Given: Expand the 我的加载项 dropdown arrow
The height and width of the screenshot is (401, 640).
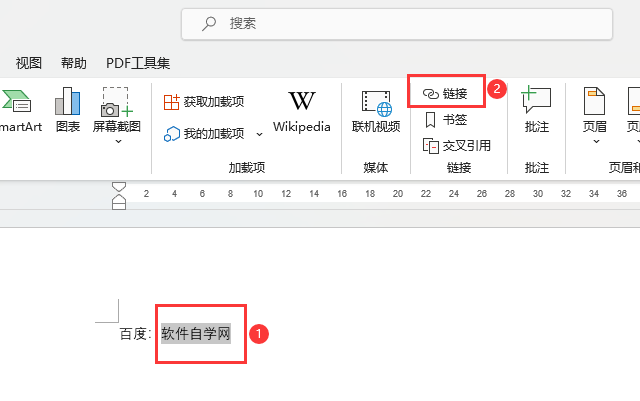Looking at the screenshot, I should coord(259,134).
